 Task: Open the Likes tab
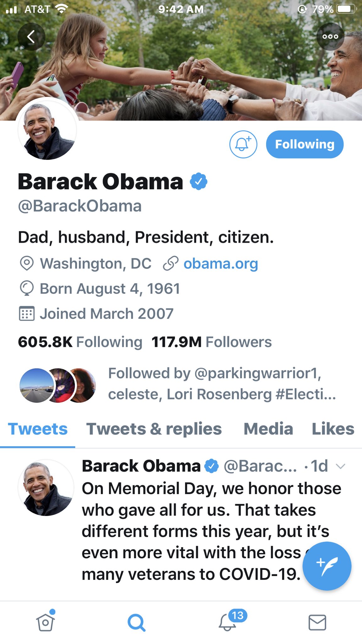333,429
